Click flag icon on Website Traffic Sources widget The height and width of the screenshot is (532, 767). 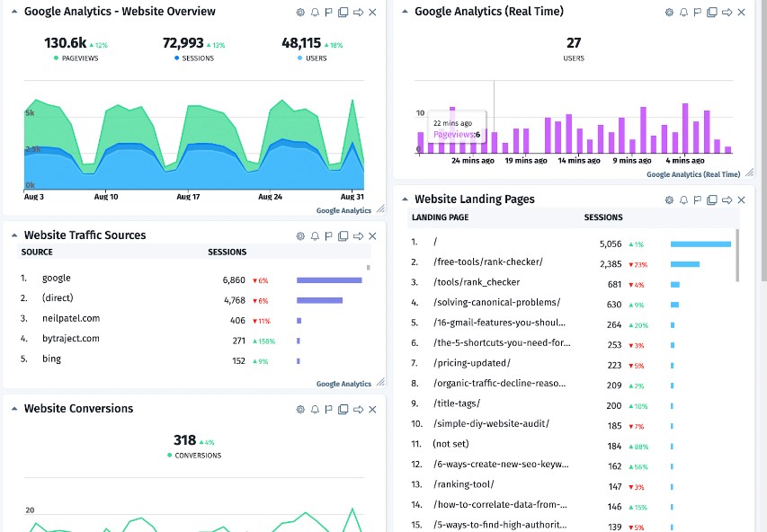tap(329, 236)
